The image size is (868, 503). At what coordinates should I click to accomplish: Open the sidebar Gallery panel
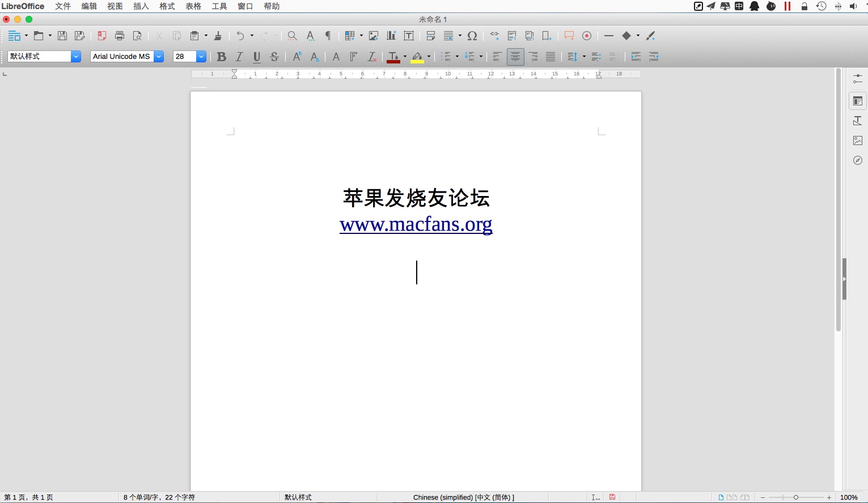pyautogui.click(x=858, y=140)
